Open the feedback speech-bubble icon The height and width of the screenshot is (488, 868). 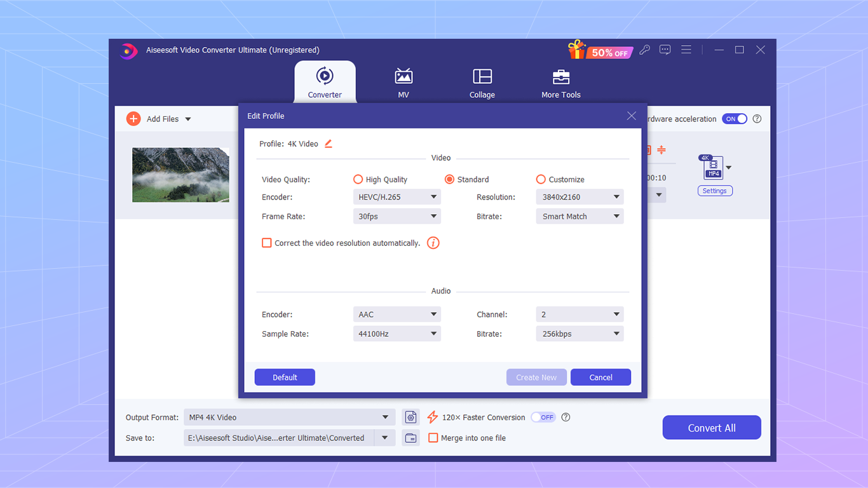(x=665, y=49)
